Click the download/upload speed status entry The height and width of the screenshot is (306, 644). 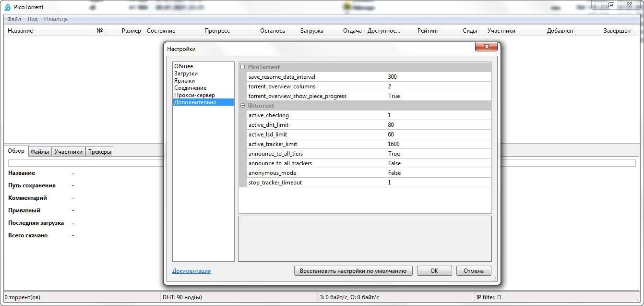[349, 297]
